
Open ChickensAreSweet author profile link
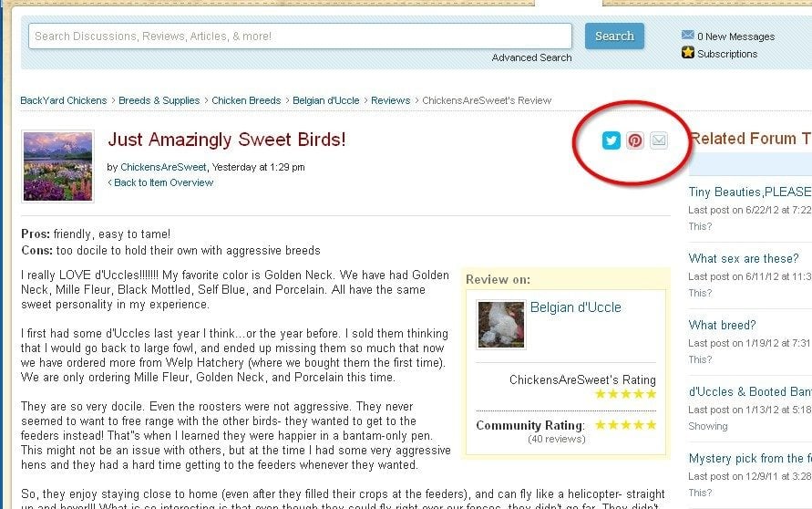tap(163, 167)
